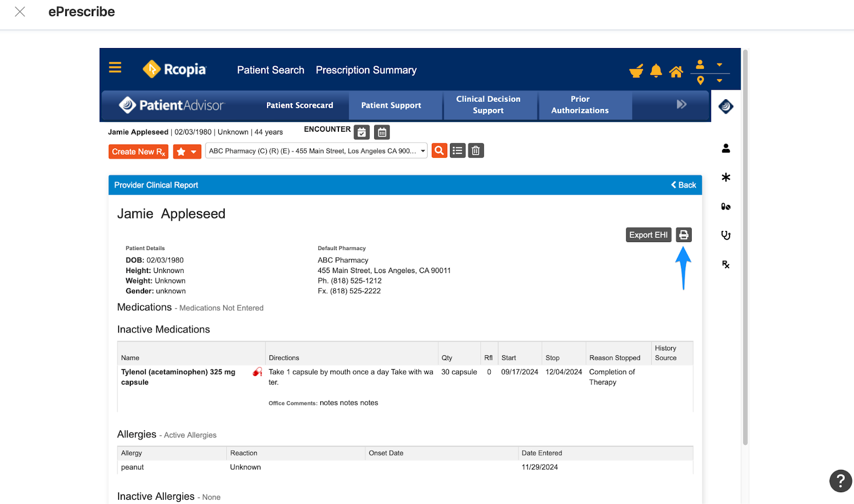Expand the user profile dropdown arrow
The image size is (854, 504).
[719, 65]
